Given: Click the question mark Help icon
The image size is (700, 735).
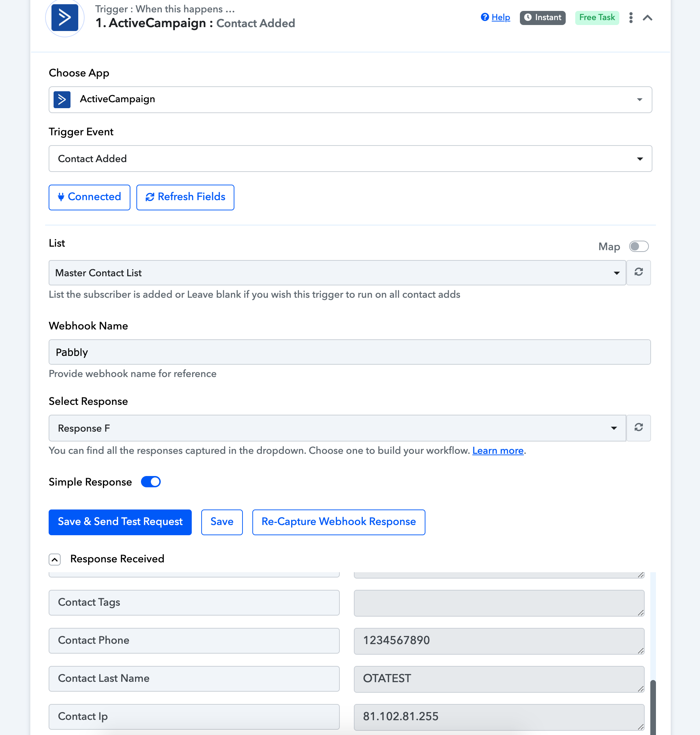Looking at the screenshot, I should (485, 17).
